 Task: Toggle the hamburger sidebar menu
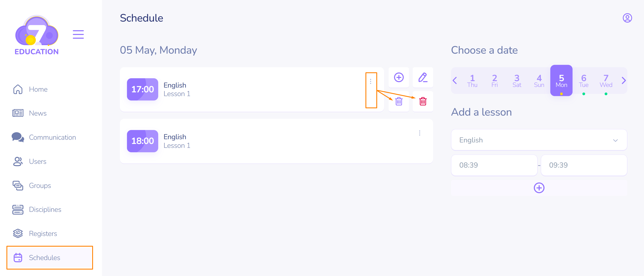(78, 34)
